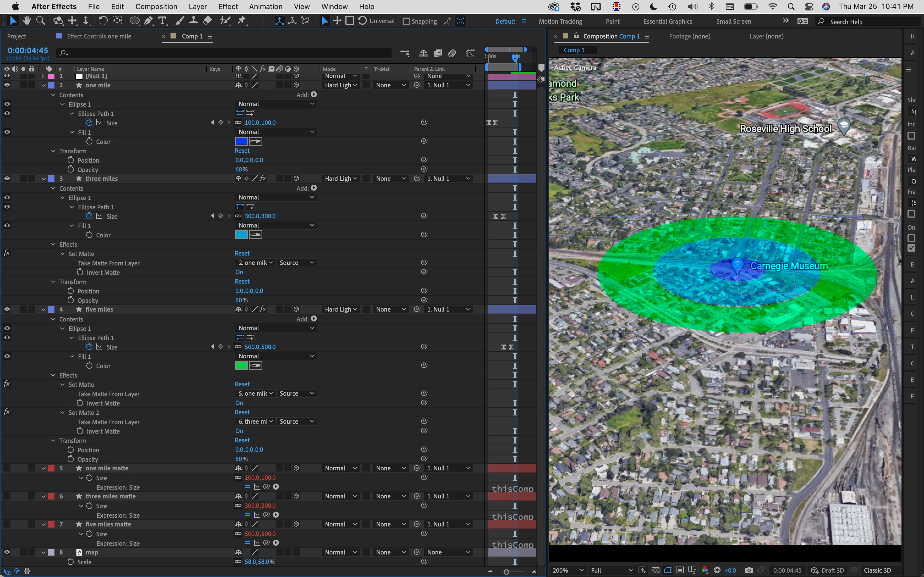Switch to Effect Controls one mile tab

click(98, 36)
